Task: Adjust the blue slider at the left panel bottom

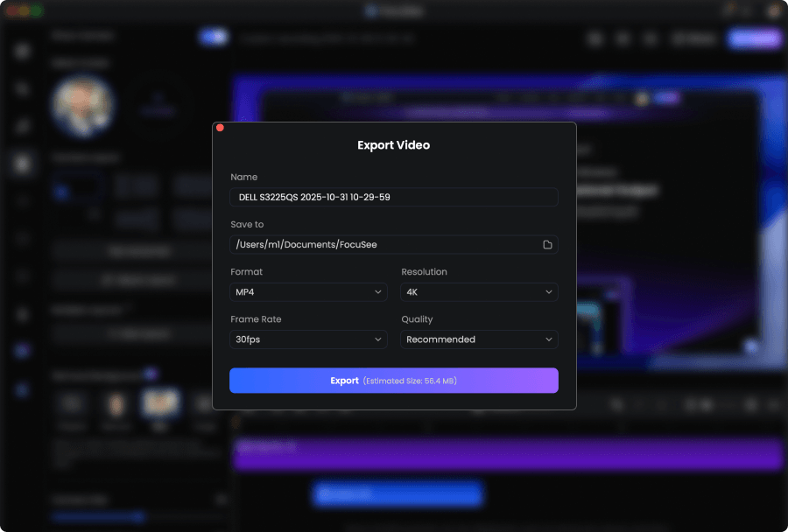Action: point(96,517)
